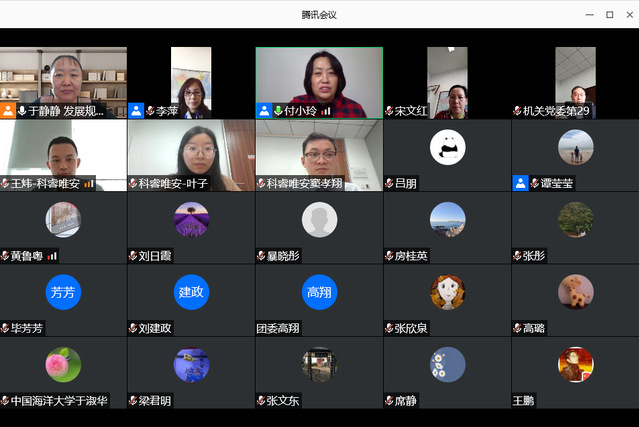Click the orange host icon beside 于静静
639x427 pixels.
point(8,111)
